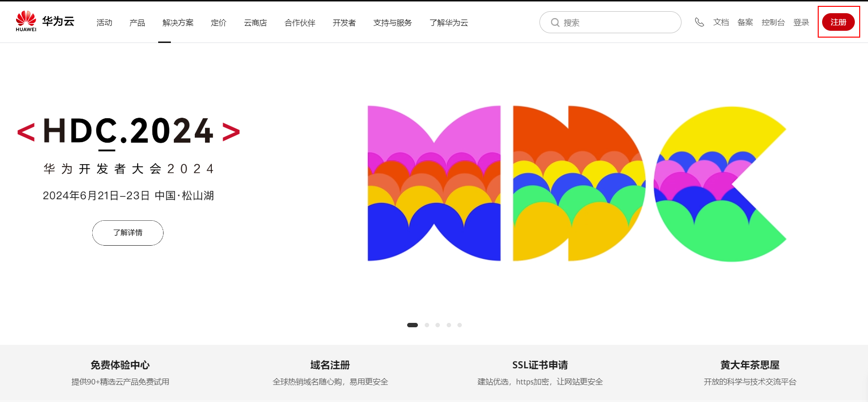Open the 开发者 menu
868x402 pixels.
[344, 22]
